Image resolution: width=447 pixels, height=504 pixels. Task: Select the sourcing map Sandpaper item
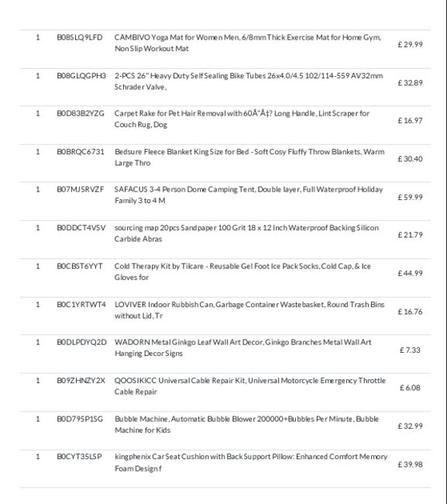pos(246,233)
